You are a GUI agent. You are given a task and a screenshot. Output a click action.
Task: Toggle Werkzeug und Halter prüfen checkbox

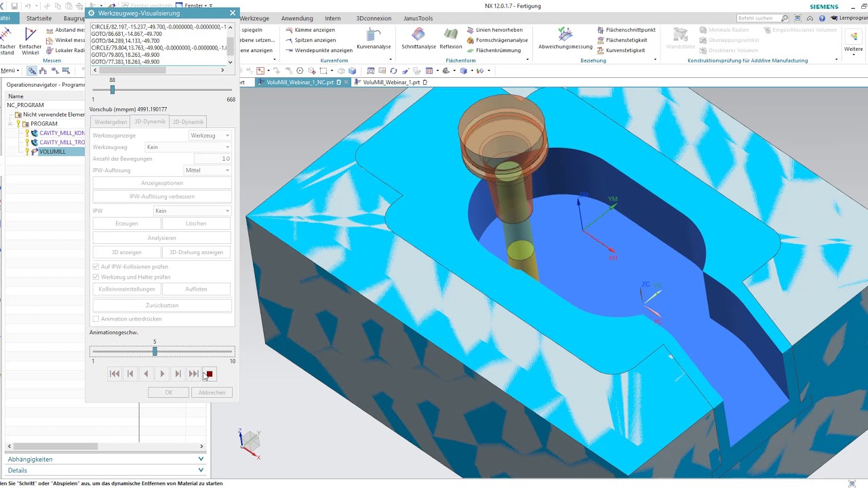[96, 277]
